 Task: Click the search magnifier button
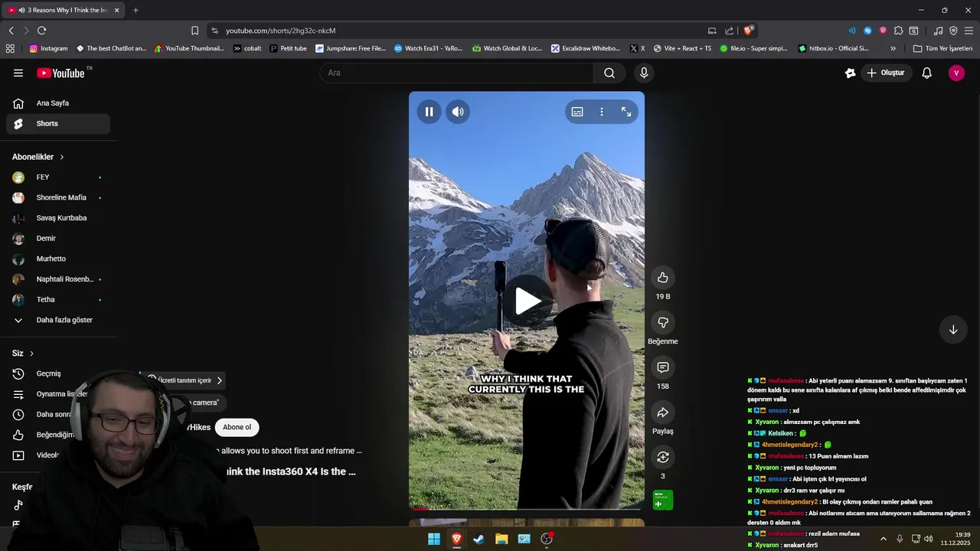pos(609,73)
